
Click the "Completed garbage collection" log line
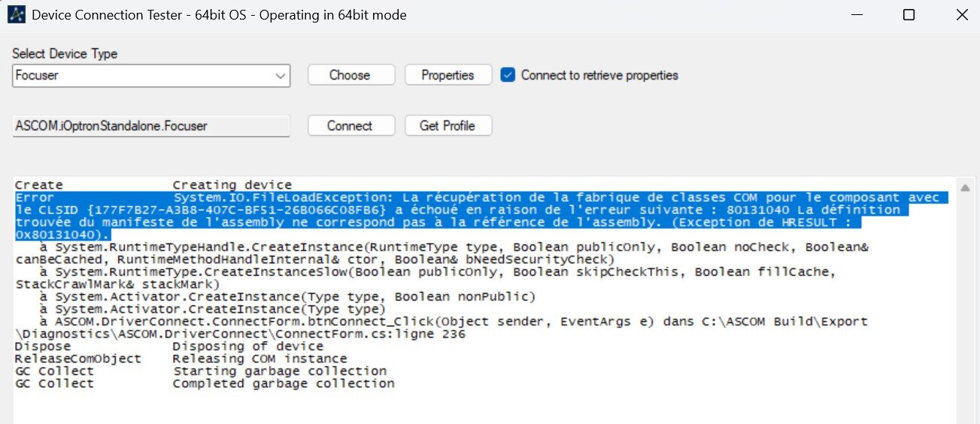[x=284, y=383]
